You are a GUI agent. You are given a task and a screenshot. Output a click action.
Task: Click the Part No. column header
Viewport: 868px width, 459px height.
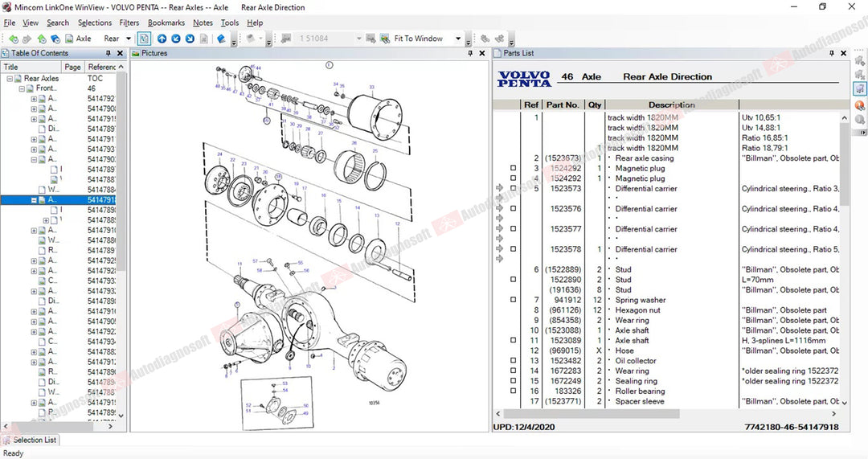[563, 105]
